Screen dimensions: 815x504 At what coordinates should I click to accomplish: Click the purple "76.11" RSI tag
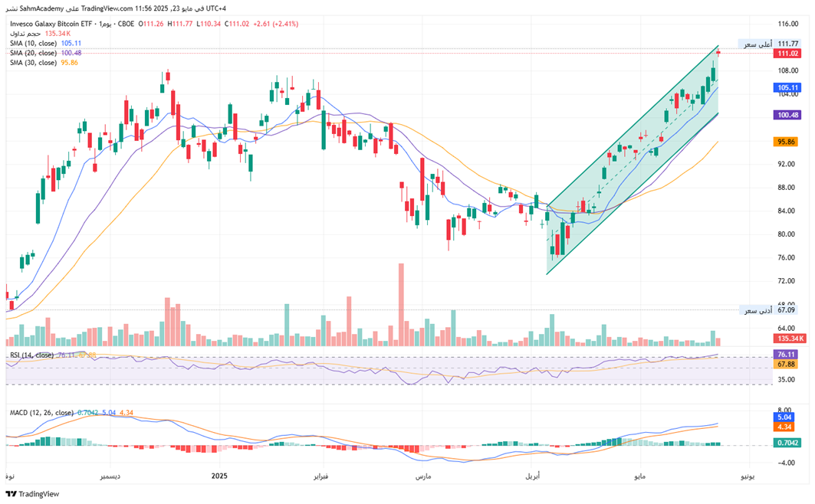pos(786,355)
